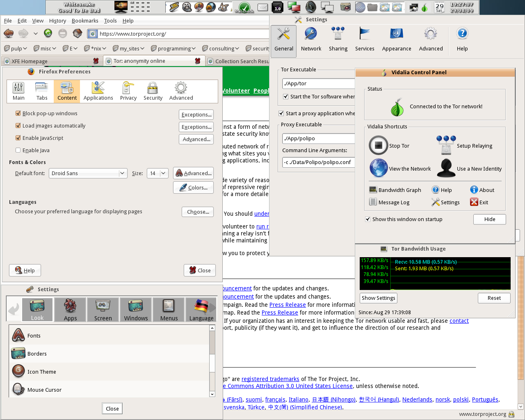Switch to Collection Search Results tab
The height and width of the screenshot is (420, 525).
click(x=238, y=61)
